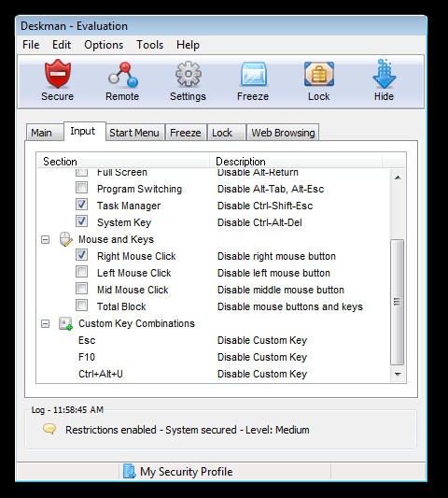Switch to the Start Menu tab
This screenshot has width=448, height=498.
(x=134, y=133)
